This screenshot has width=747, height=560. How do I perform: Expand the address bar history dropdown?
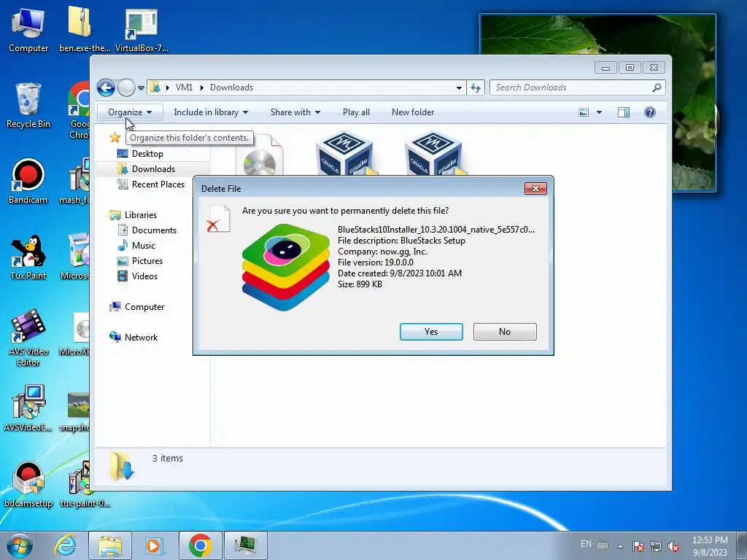(x=459, y=88)
